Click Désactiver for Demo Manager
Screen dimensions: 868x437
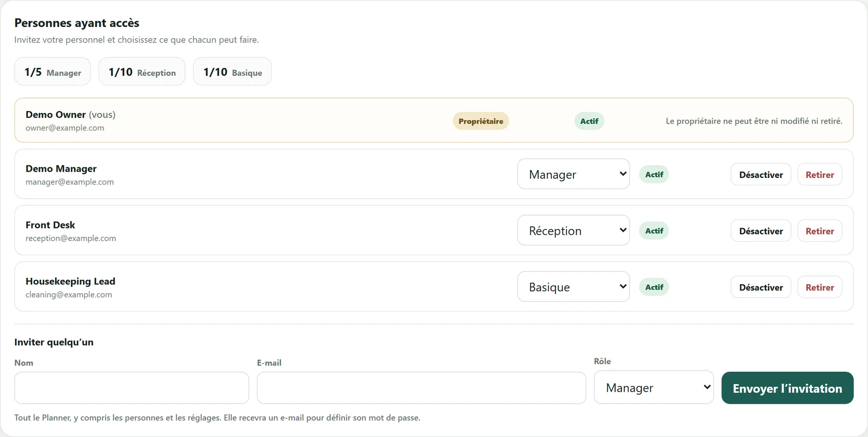click(x=761, y=175)
